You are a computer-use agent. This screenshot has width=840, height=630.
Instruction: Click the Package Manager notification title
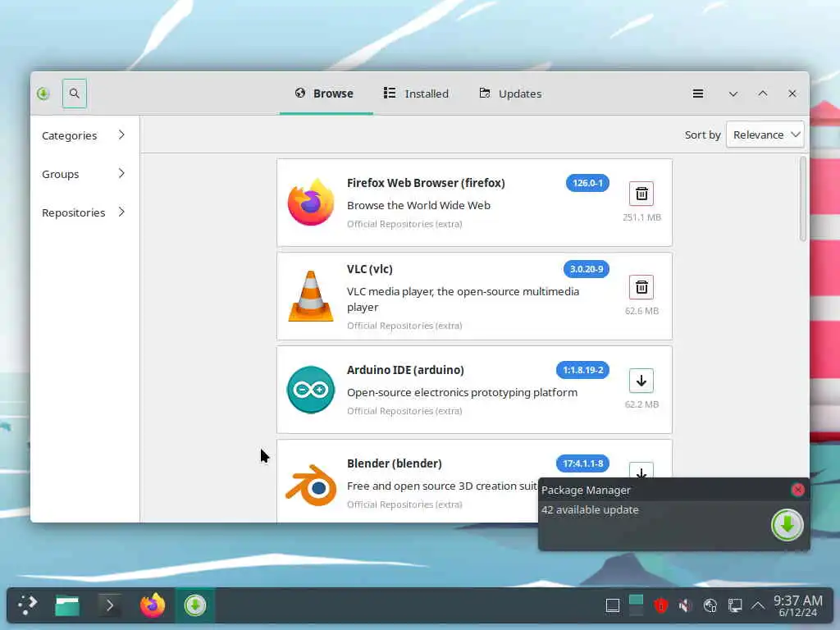click(586, 491)
